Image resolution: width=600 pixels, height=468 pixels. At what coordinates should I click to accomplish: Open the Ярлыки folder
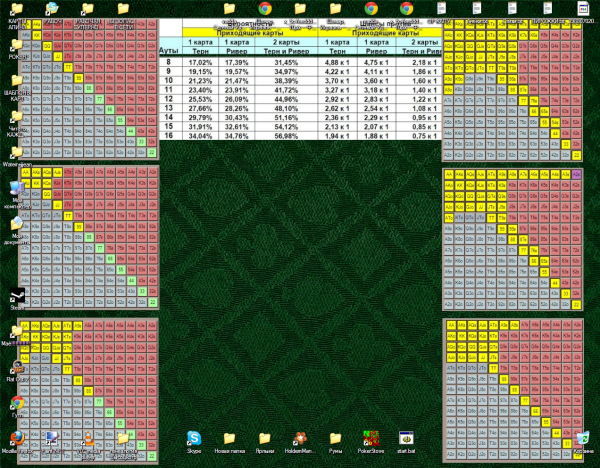(x=265, y=438)
